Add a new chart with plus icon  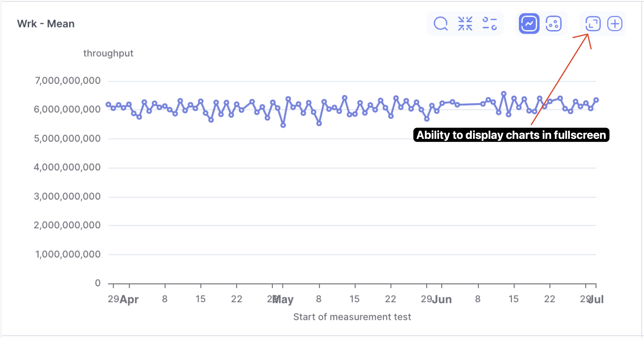point(615,23)
